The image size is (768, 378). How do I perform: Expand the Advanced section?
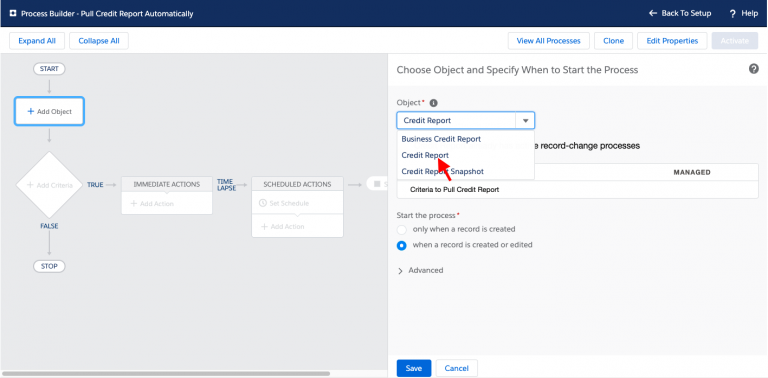tap(420, 270)
